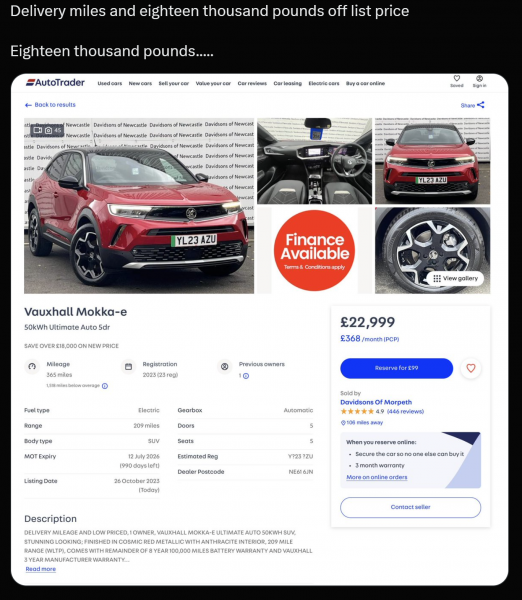The height and width of the screenshot is (600, 522).
Task: Click Contact seller button
Action: pyautogui.click(x=410, y=507)
